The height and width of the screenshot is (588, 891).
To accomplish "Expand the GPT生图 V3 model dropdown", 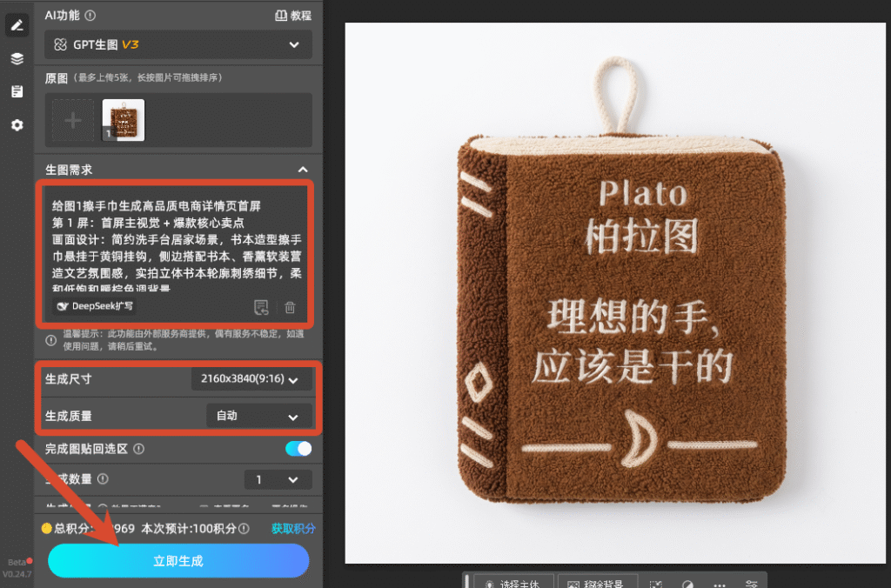I will click(178, 44).
